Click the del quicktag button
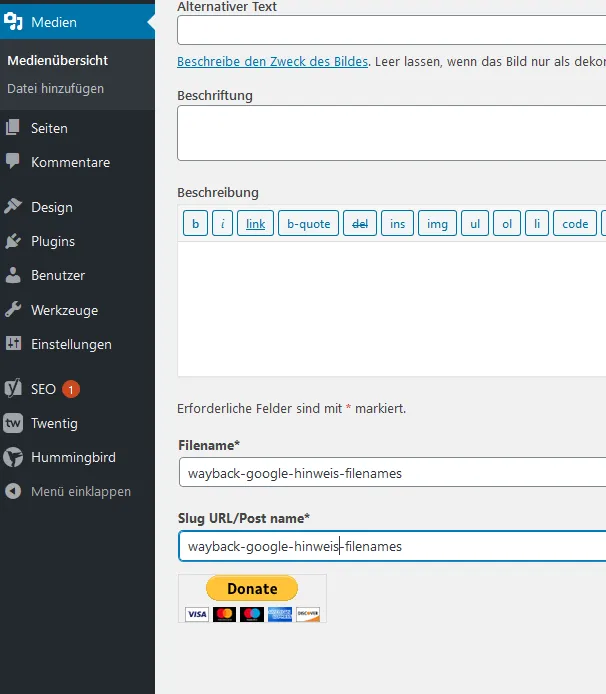 pos(360,223)
